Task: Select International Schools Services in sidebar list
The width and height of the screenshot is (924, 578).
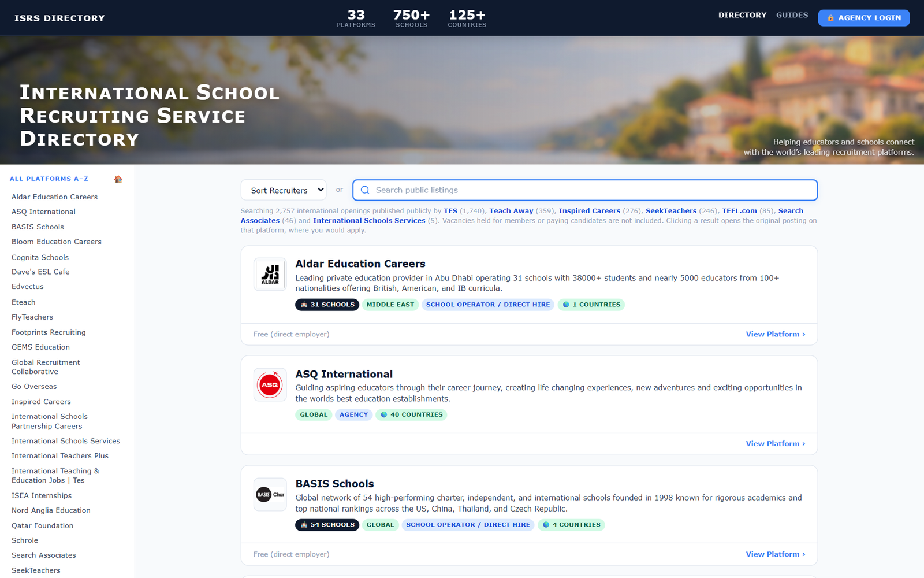Action: (66, 441)
